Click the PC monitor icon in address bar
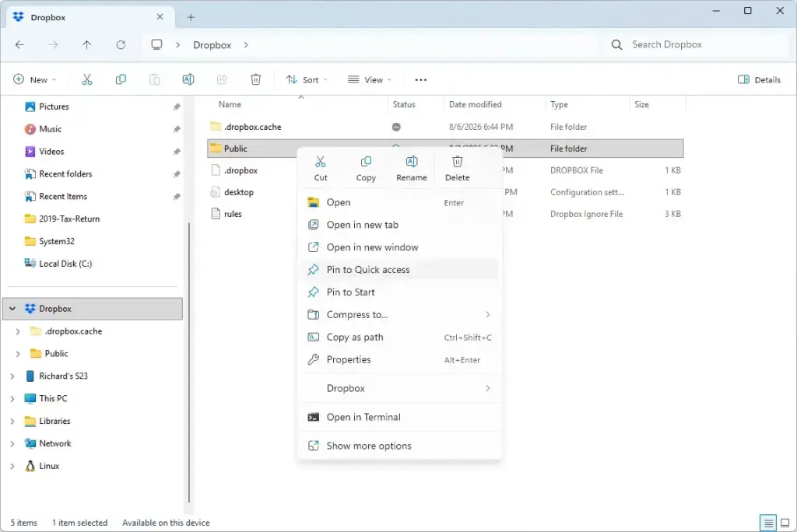Image resolution: width=797 pixels, height=532 pixels. (x=156, y=44)
